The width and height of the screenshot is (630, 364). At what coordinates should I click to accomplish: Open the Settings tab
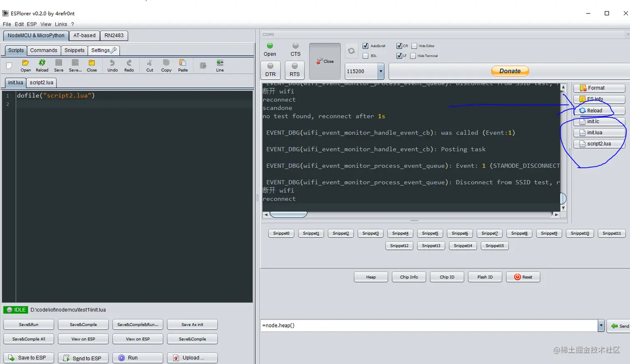pos(104,50)
